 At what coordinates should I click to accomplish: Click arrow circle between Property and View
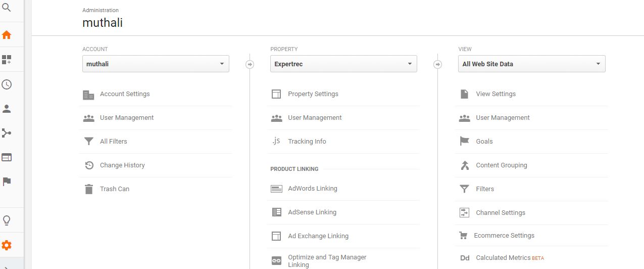click(x=438, y=65)
